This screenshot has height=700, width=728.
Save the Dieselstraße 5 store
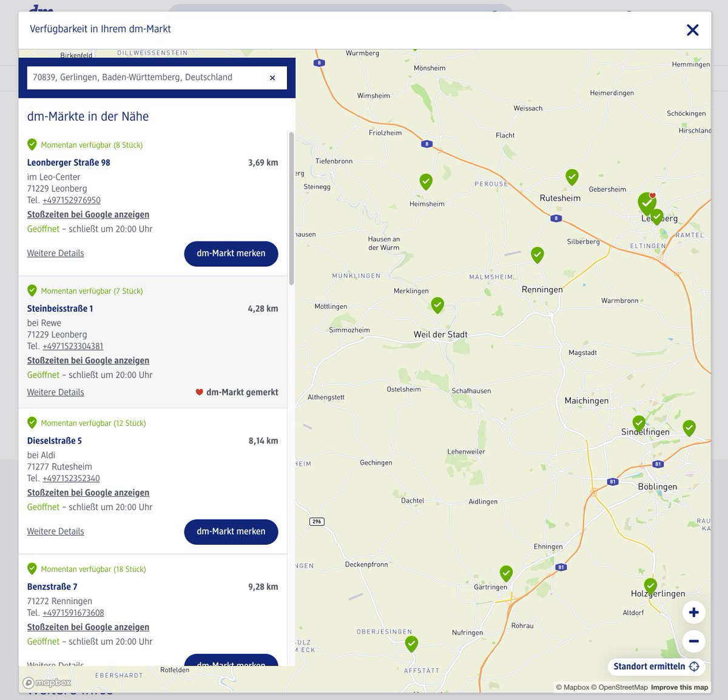click(231, 531)
